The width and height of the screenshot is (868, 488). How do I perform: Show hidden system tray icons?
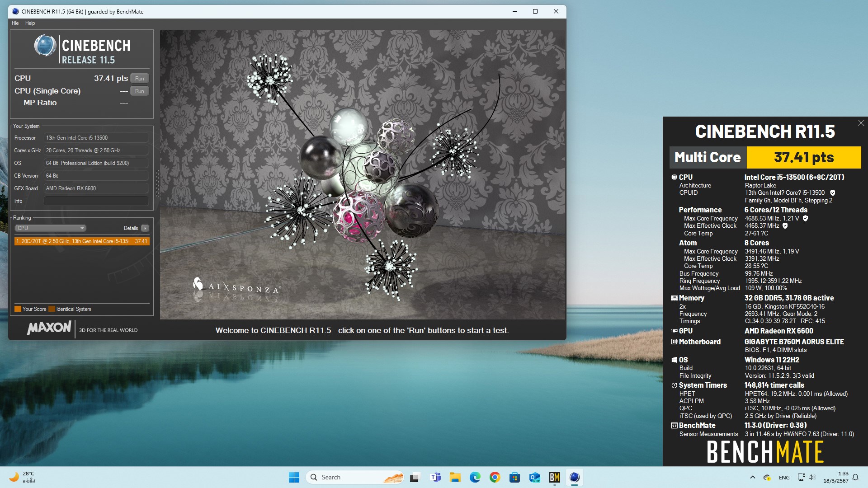click(752, 477)
